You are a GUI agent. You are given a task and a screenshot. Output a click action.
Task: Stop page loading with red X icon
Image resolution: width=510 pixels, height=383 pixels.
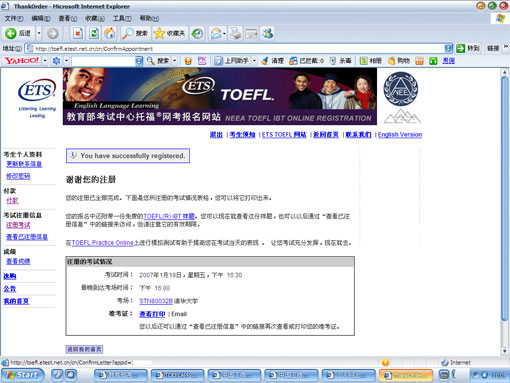(78, 33)
